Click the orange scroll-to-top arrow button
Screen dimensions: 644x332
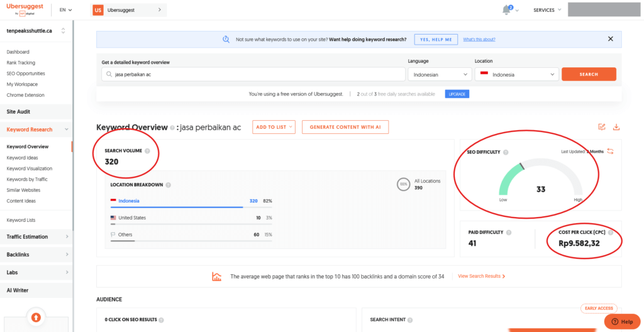36,317
